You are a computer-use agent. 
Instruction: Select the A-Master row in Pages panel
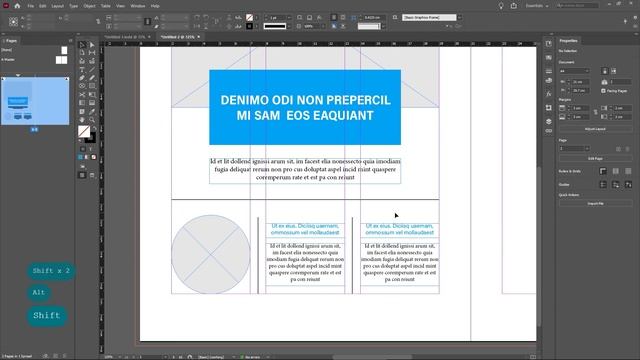[35, 60]
